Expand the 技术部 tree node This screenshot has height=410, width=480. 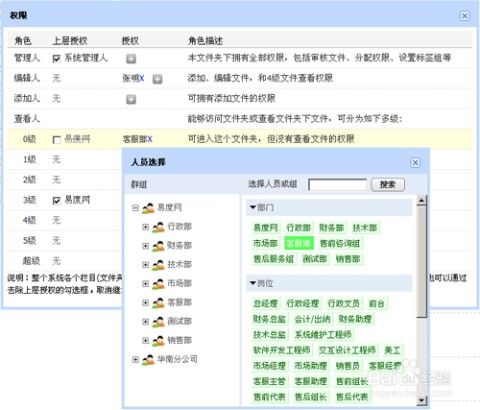pos(145,265)
